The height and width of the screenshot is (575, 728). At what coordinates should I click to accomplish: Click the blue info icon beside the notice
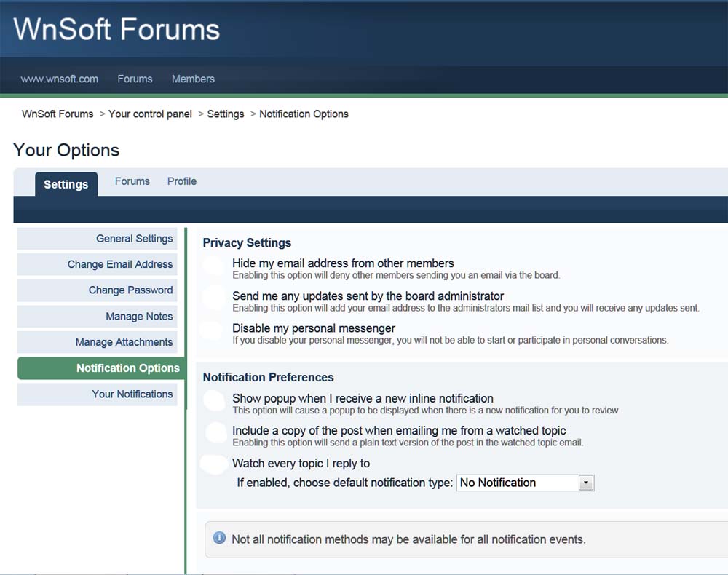coord(219,538)
